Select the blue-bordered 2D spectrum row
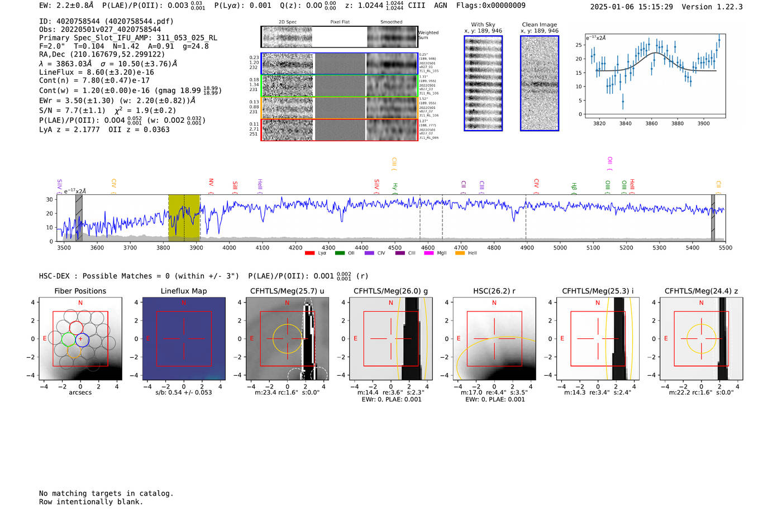 click(x=340, y=64)
